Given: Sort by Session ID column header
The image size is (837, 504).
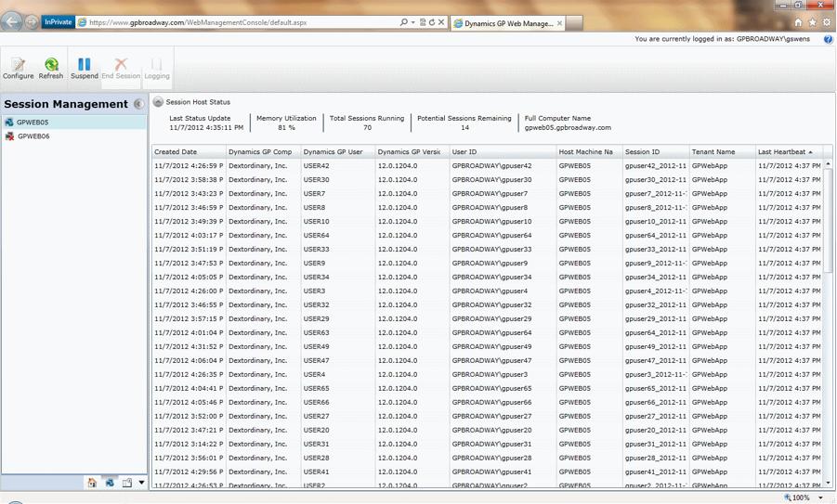Looking at the screenshot, I should click(657, 152).
